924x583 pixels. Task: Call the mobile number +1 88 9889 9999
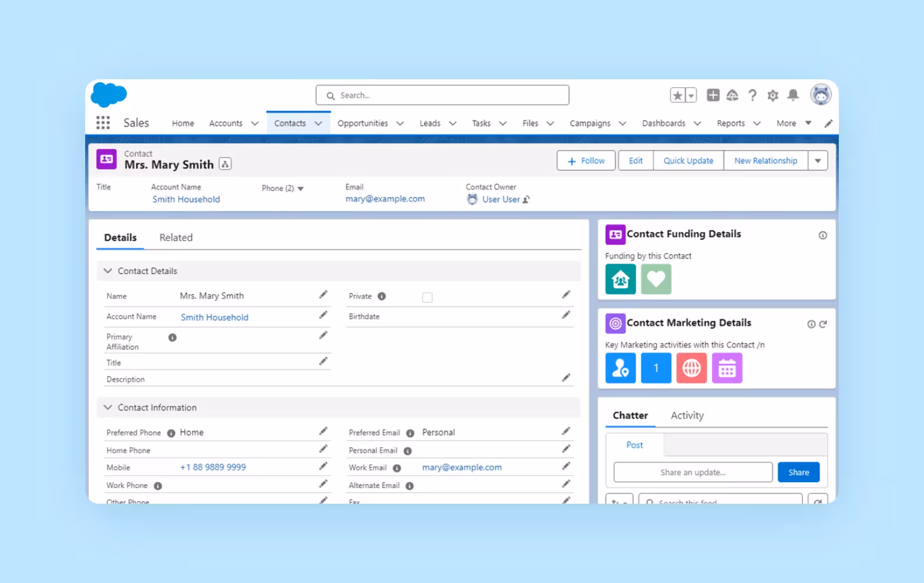[213, 467]
